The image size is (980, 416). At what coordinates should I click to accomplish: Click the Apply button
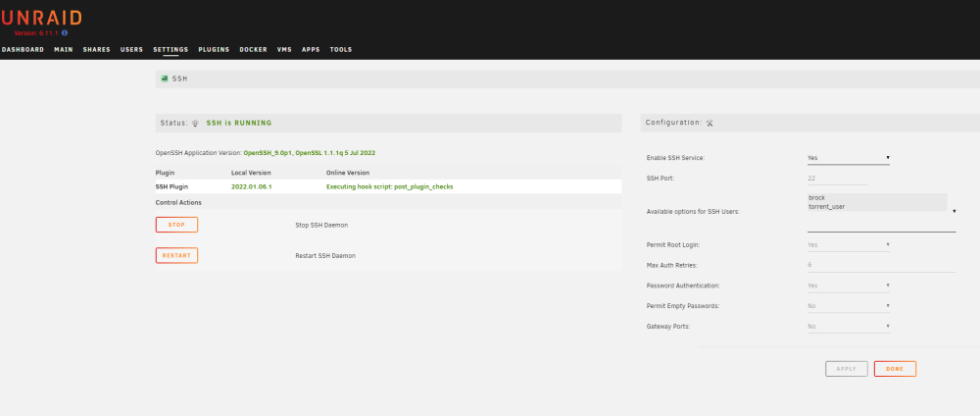(847, 369)
